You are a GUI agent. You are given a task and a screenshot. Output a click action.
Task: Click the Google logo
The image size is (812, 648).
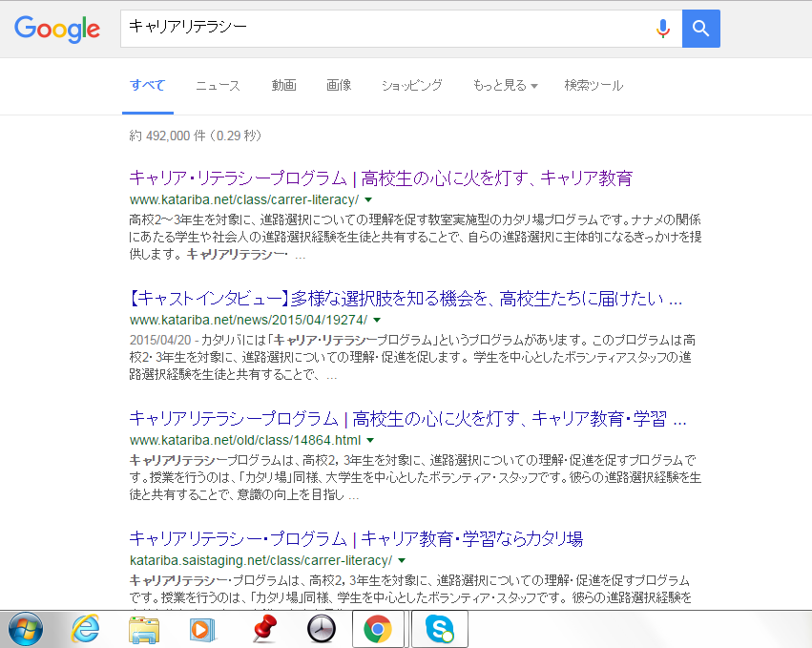click(x=57, y=29)
